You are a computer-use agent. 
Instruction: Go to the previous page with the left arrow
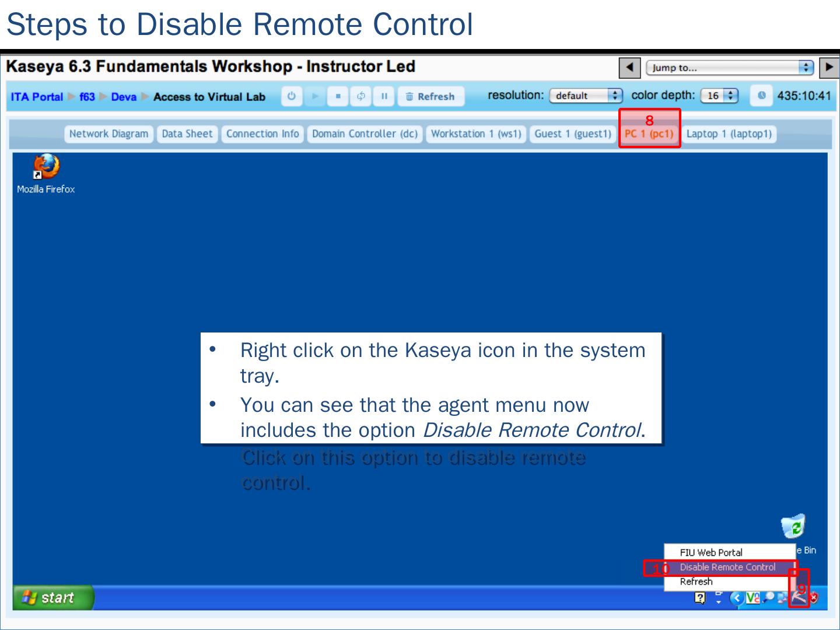click(x=629, y=68)
